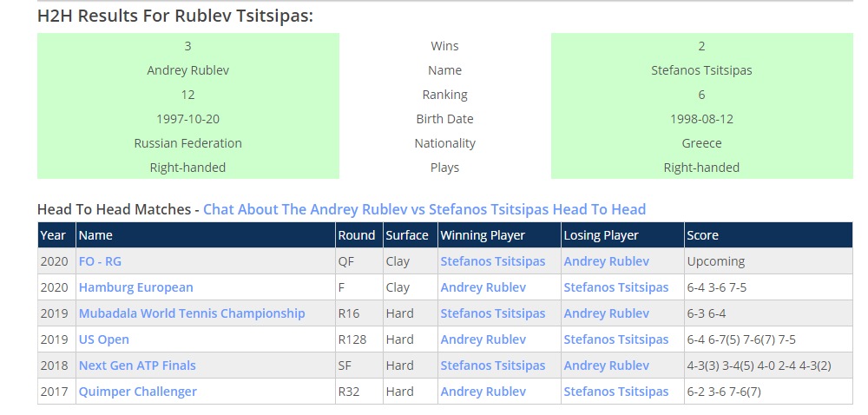Open loser Stefanos Tsitsipas in US Open row

point(616,339)
